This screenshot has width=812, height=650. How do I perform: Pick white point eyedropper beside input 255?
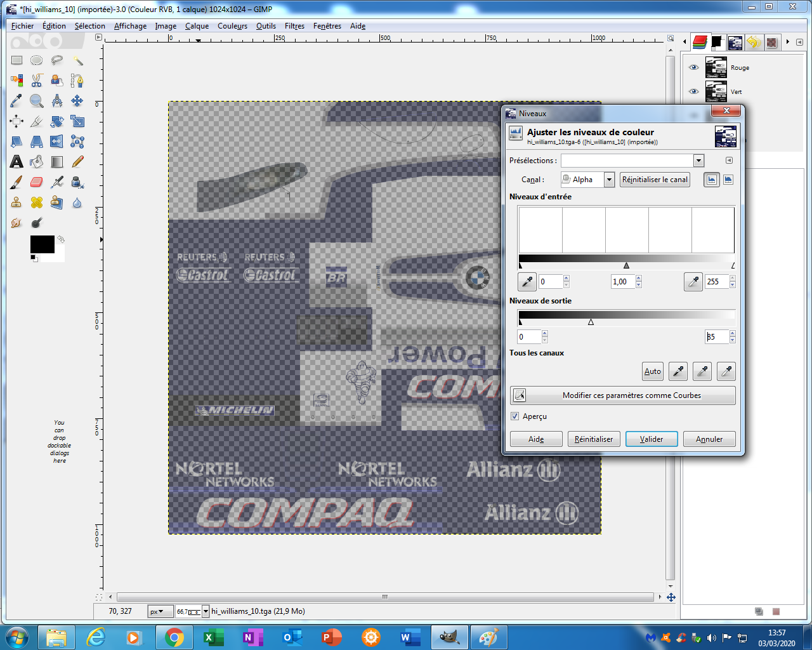coord(693,281)
